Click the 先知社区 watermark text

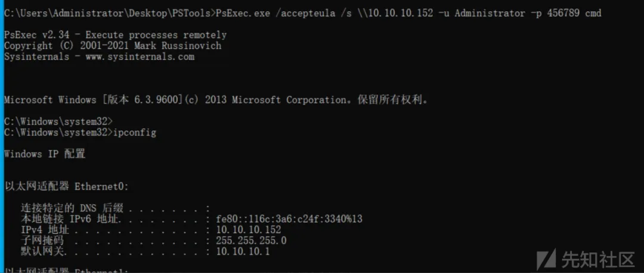[597, 259]
